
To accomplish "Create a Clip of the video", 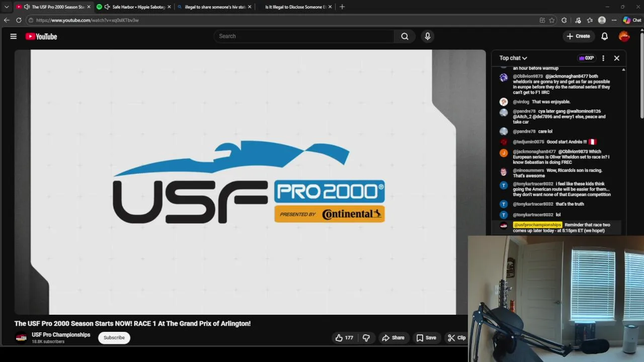I will [x=457, y=338].
